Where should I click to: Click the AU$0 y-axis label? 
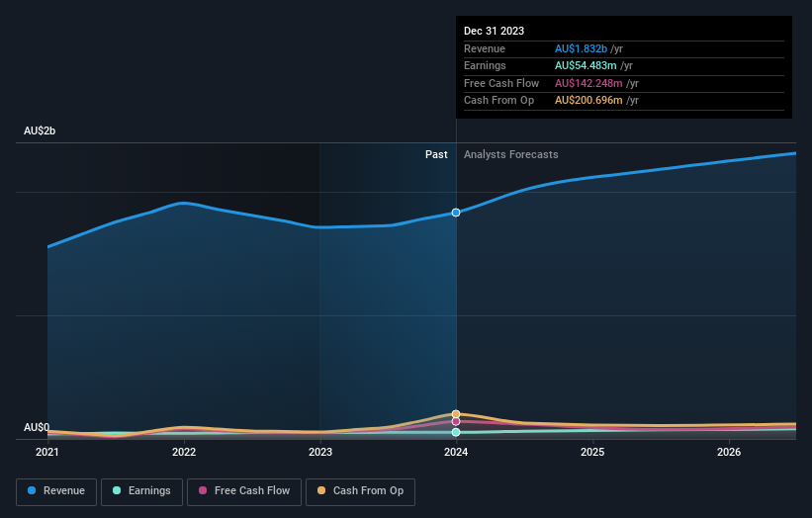37,427
